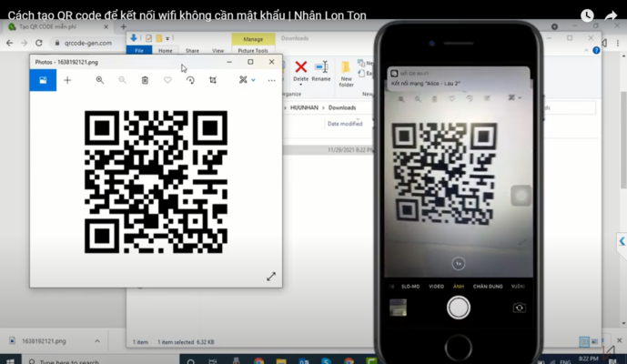Click Downloads in the breadcrumb path
627x364 pixels.
tap(342, 107)
